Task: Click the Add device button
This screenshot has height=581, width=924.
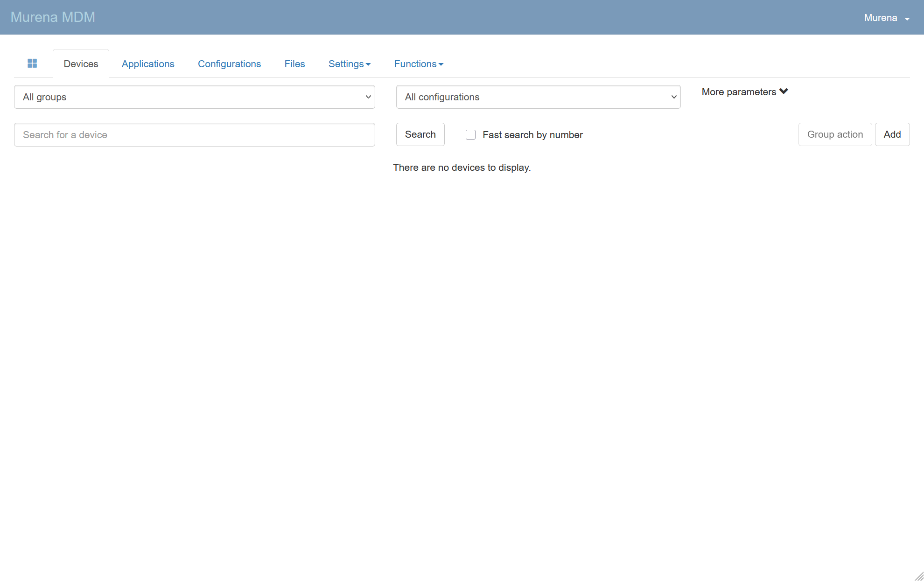Action: tap(892, 134)
